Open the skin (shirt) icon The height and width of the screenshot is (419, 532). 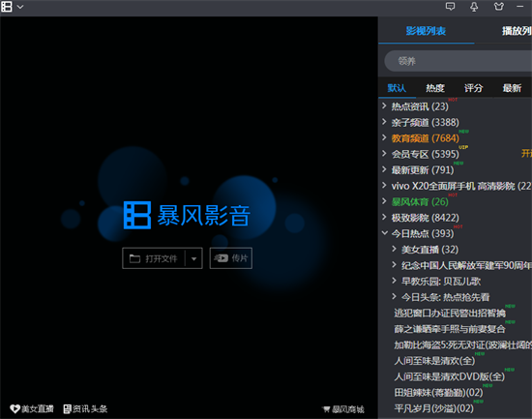[499, 7]
